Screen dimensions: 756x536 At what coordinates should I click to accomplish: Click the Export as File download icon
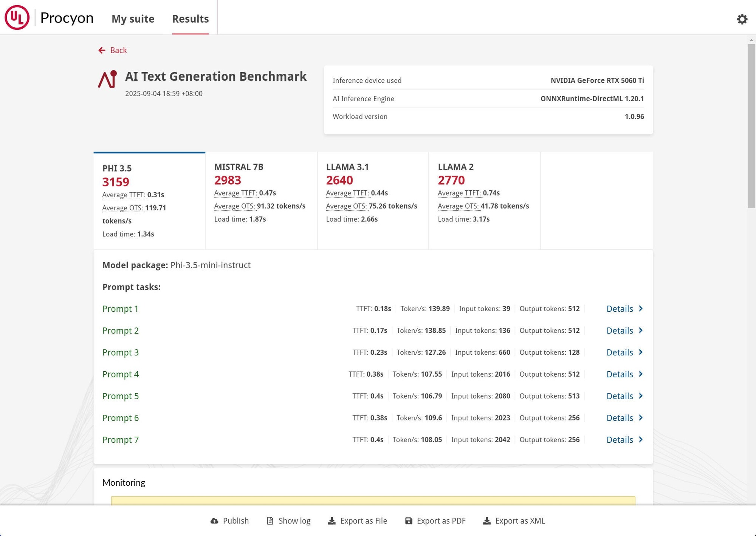point(332,521)
